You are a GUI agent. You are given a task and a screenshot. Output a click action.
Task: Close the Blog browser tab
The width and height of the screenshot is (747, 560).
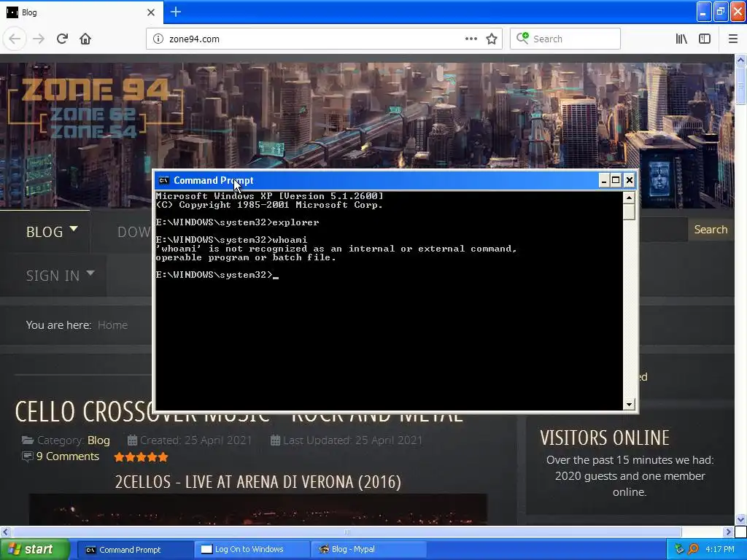point(150,12)
